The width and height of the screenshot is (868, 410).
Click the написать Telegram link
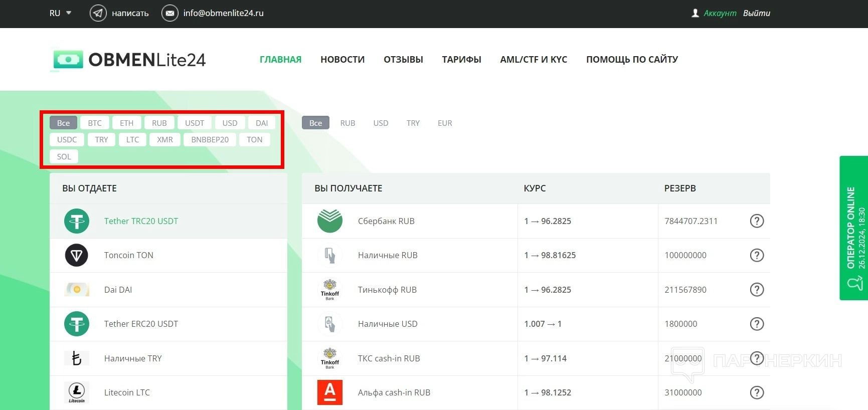coord(130,13)
